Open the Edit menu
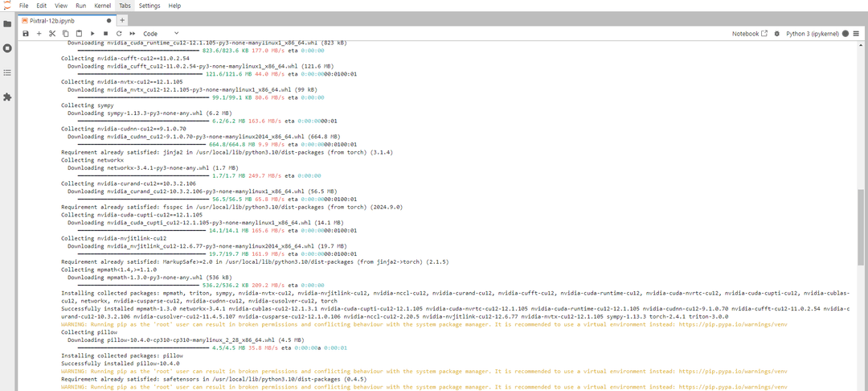This screenshot has height=391, width=868. pyautogui.click(x=42, y=6)
